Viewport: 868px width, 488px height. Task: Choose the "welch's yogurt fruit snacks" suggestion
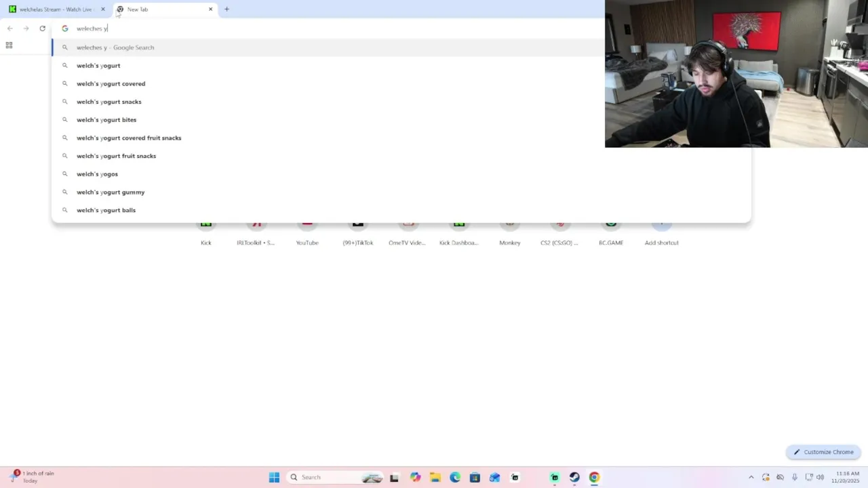(116, 156)
